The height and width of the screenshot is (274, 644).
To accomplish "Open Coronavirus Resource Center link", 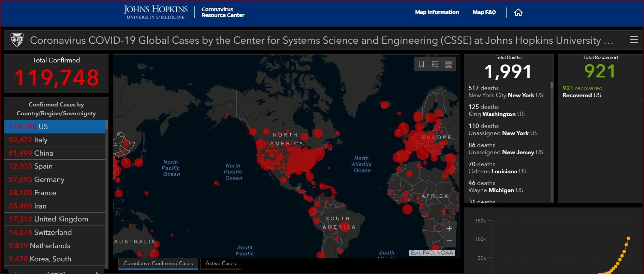I will pos(223,12).
